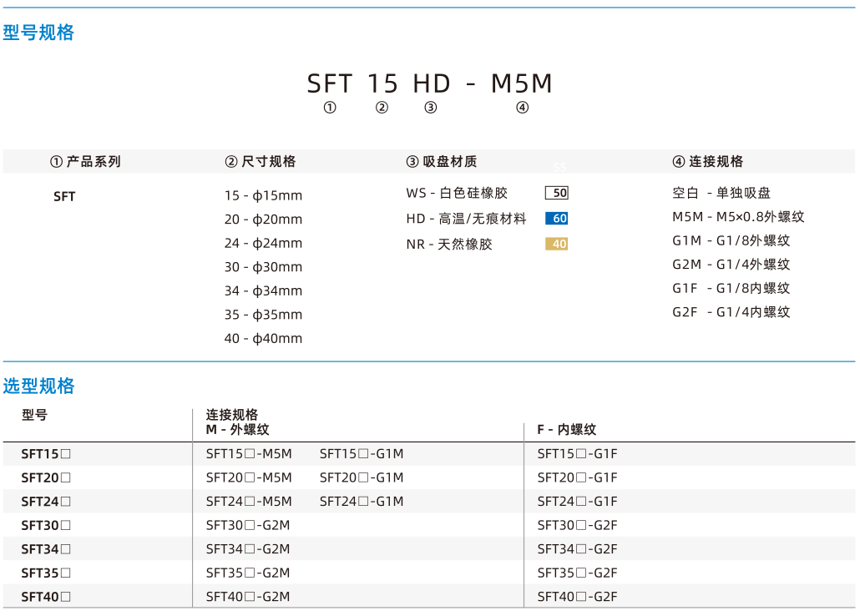Select the "15 - φ15mm" size entry
Image resolution: width=860 pixels, height=616 pixels.
click(x=263, y=196)
